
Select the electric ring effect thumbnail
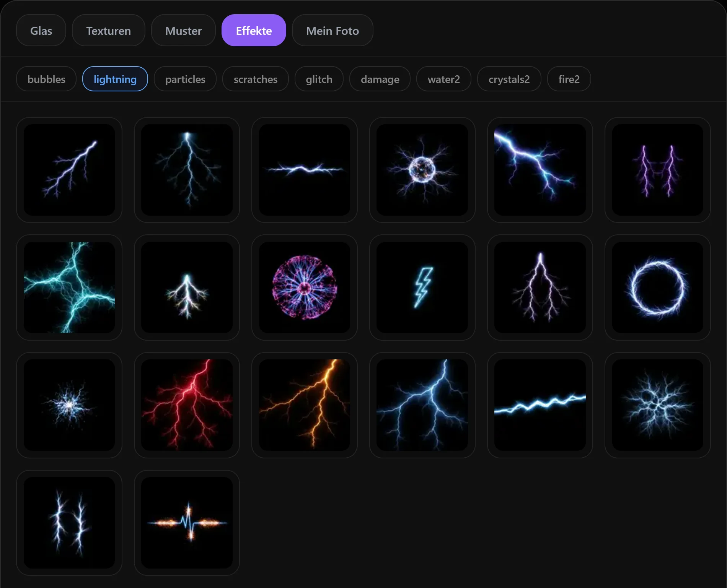coord(658,288)
